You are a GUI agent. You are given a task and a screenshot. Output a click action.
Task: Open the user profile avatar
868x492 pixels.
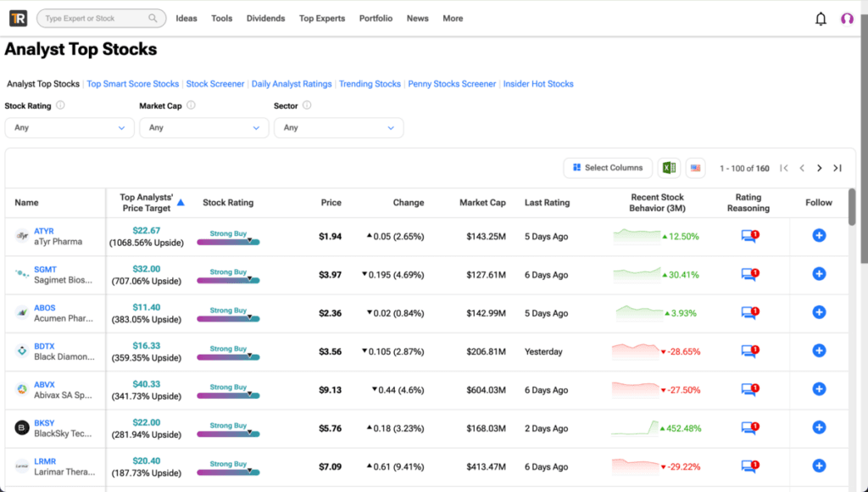pyautogui.click(x=847, y=19)
